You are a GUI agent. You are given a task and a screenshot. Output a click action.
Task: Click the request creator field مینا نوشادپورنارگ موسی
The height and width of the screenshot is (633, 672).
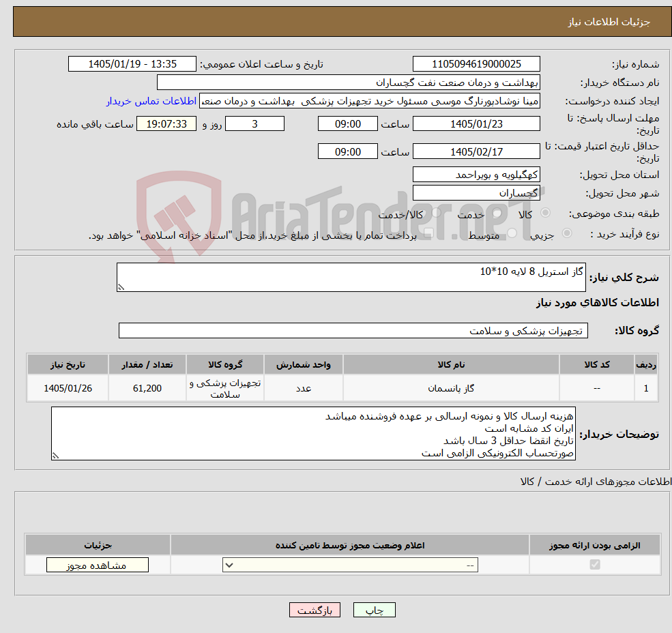point(369,101)
